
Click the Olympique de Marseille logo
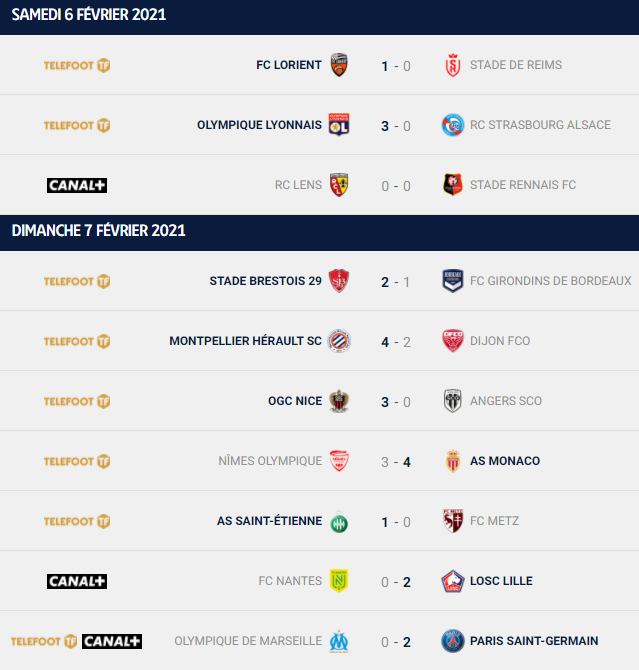[x=339, y=641]
